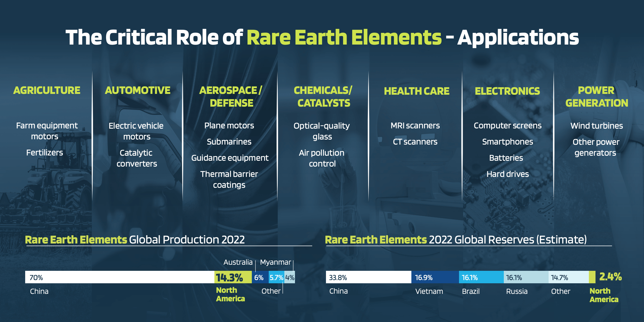This screenshot has height=322, width=644.
Task: Click the 16.1% Russia reserves segment
Action: coord(526,277)
